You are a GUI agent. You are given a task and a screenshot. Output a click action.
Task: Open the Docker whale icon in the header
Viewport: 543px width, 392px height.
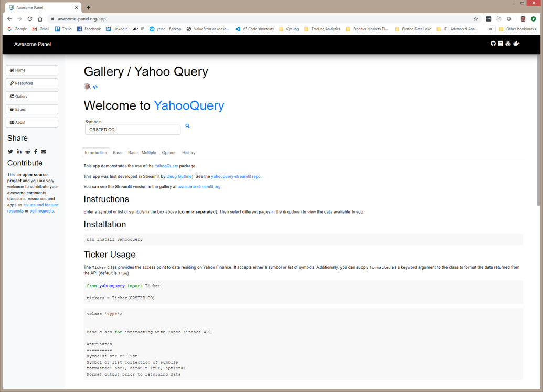coord(516,44)
